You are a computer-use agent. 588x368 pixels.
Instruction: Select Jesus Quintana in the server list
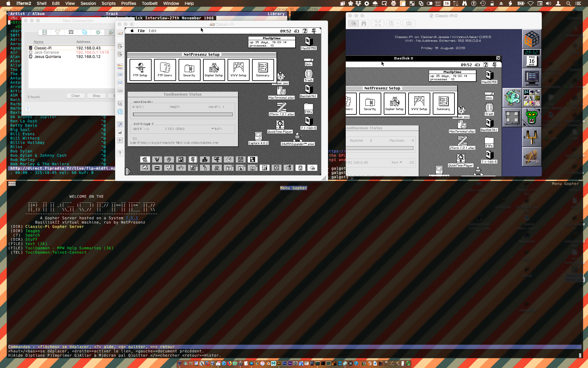(x=47, y=57)
